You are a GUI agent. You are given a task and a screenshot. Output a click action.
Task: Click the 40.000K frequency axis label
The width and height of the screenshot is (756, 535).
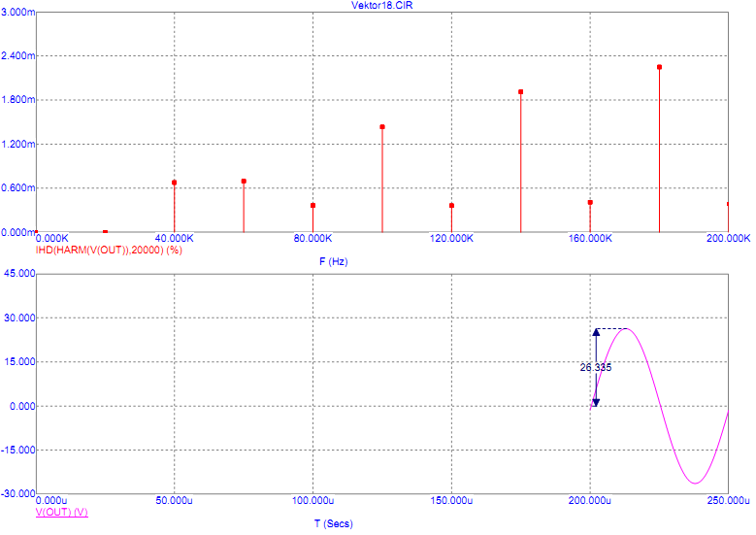pyautogui.click(x=174, y=238)
